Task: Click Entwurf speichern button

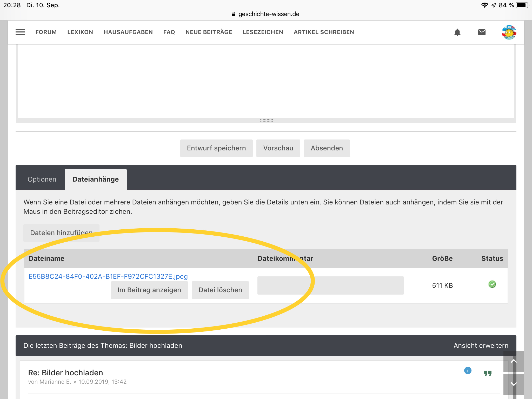Action: point(216,148)
